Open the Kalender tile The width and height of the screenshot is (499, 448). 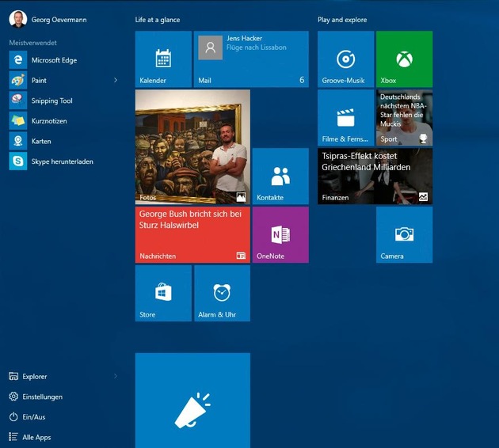(163, 59)
